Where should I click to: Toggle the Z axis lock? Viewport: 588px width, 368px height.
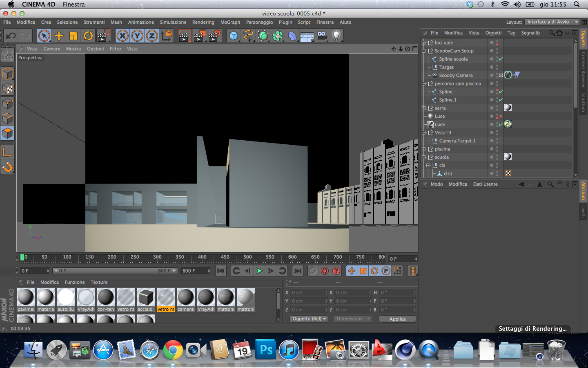pos(152,36)
